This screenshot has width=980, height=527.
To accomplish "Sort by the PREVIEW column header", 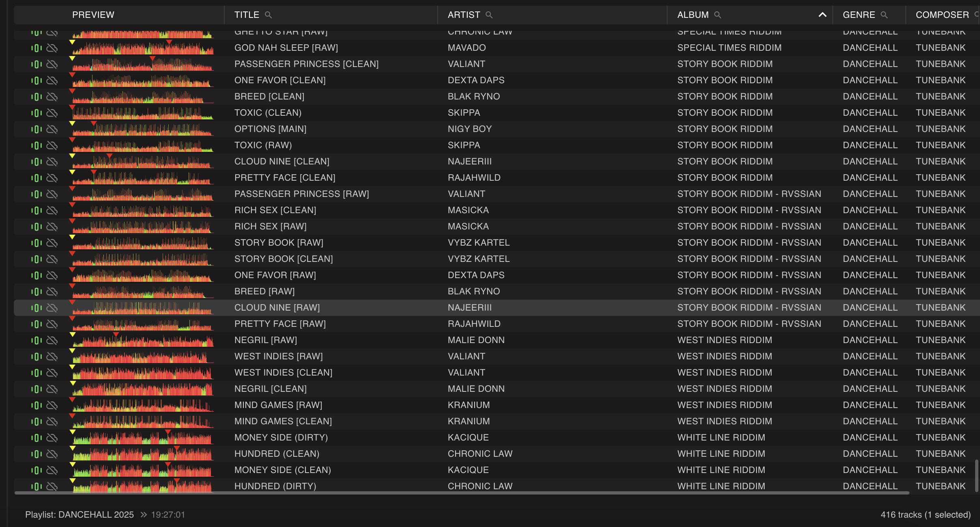I will tap(93, 15).
